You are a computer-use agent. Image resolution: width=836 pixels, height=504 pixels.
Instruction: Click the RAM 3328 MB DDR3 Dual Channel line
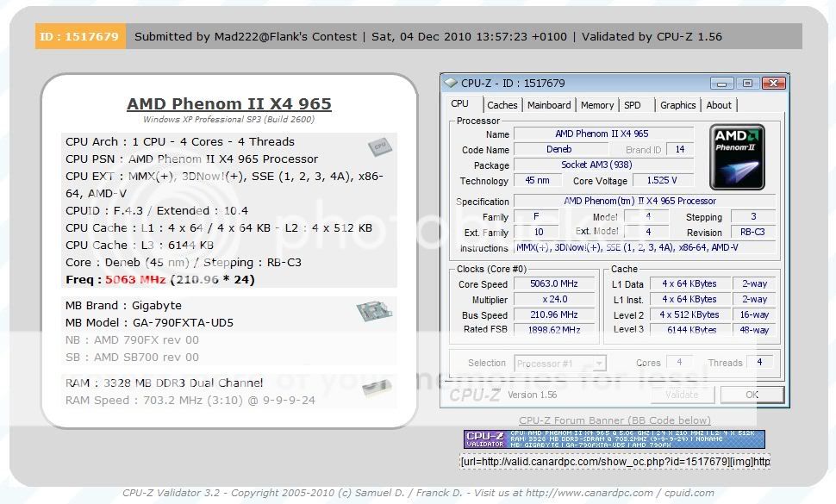point(165,383)
